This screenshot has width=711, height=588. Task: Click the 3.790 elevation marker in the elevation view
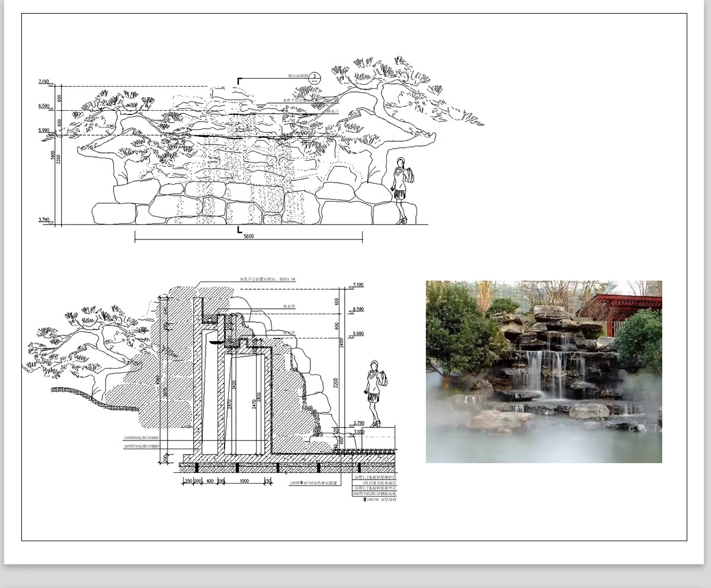coord(45,220)
